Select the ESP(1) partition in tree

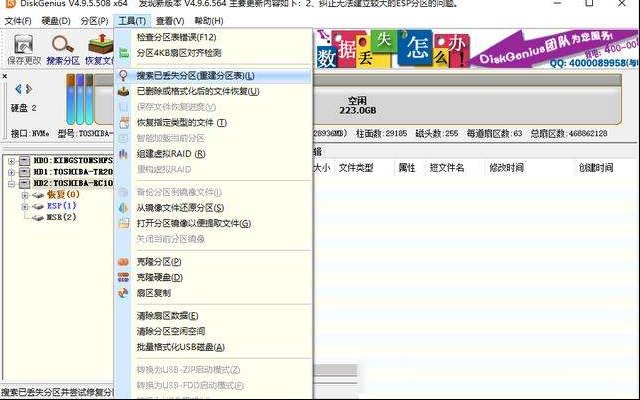coord(62,206)
